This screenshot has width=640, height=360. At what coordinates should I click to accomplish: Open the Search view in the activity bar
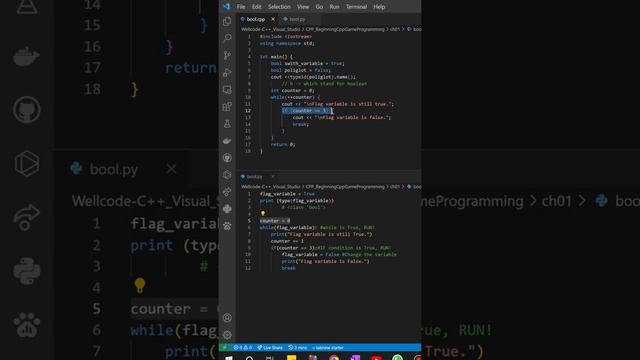[227, 38]
